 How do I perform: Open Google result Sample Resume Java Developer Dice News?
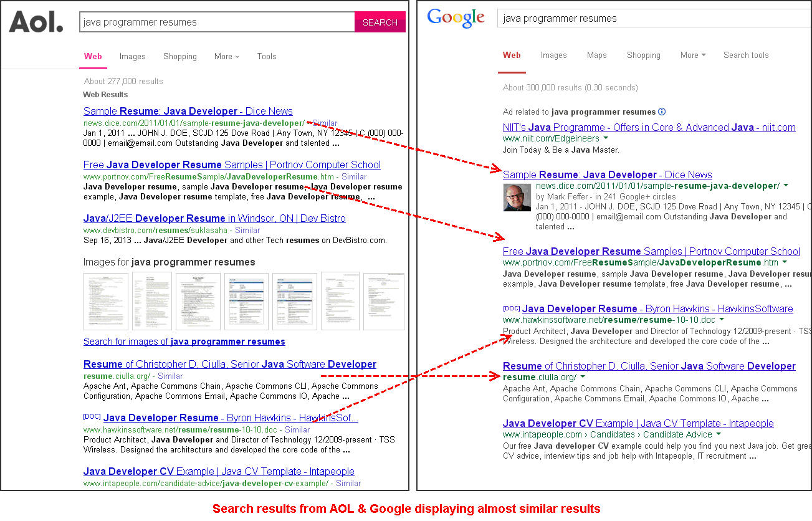608,174
